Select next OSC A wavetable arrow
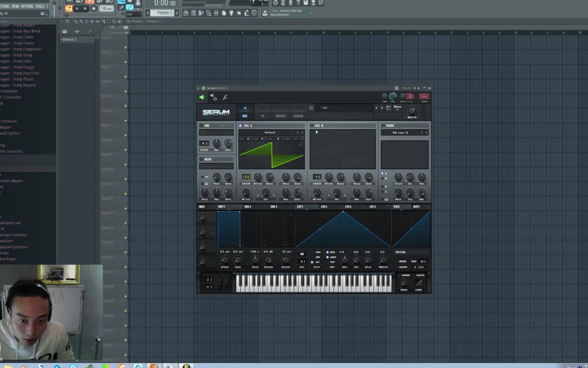588x368 pixels. pyautogui.click(x=302, y=133)
